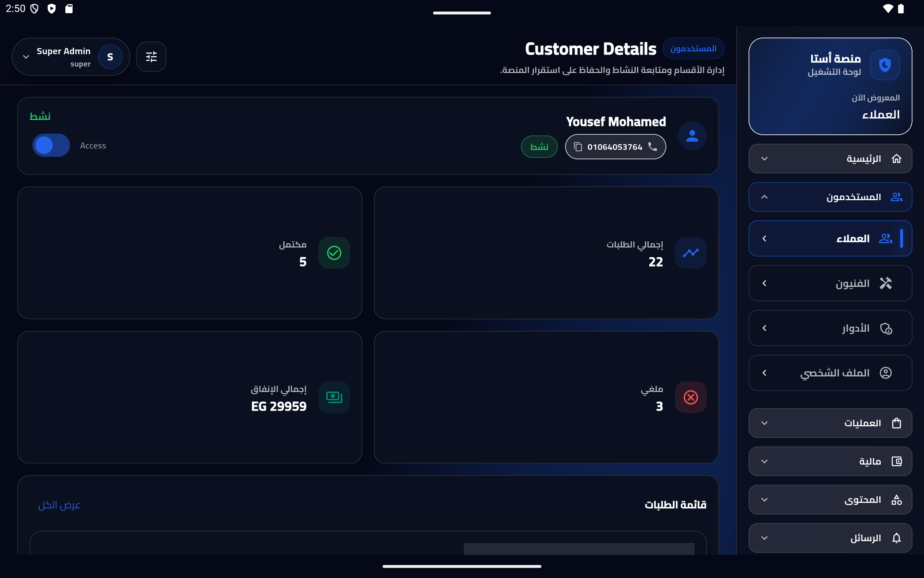Click the EG 29959 total spending value
This screenshot has width=924, height=578.
tap(279, 406)
